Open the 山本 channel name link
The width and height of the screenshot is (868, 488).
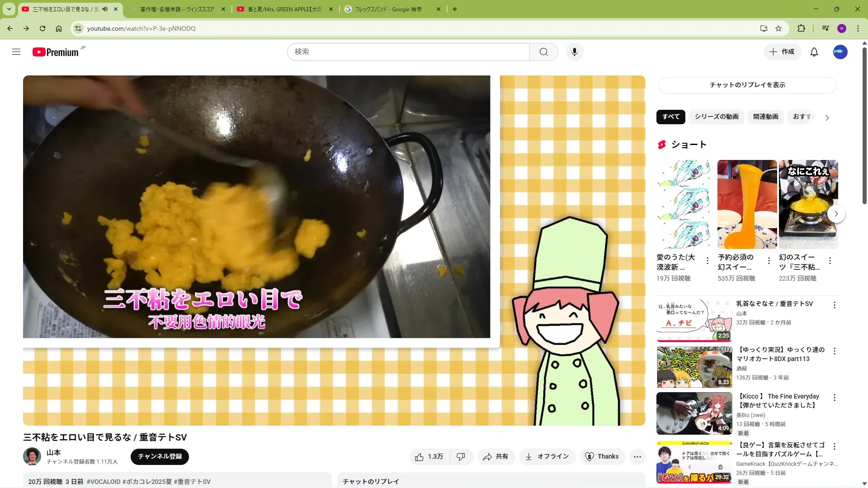tap(53, 452)
